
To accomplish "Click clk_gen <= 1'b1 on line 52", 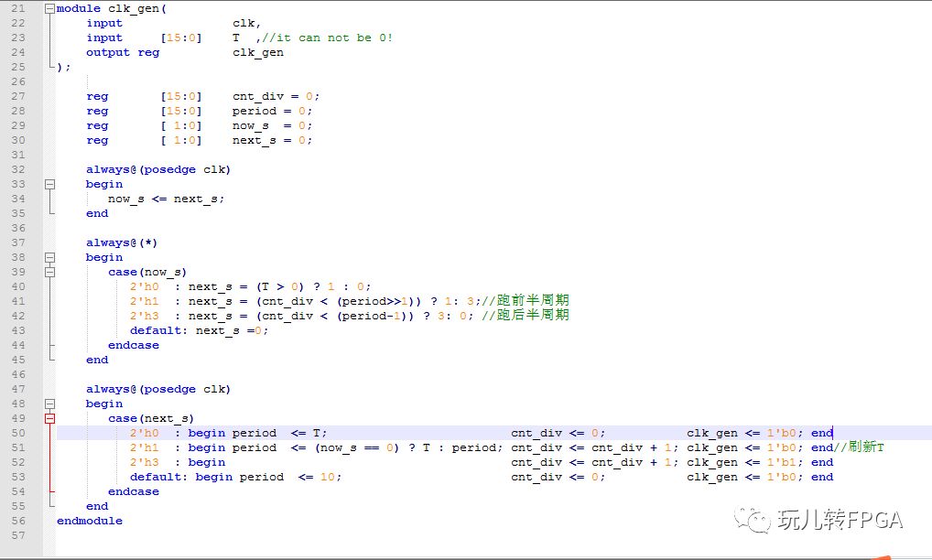I will coord(744,463).
